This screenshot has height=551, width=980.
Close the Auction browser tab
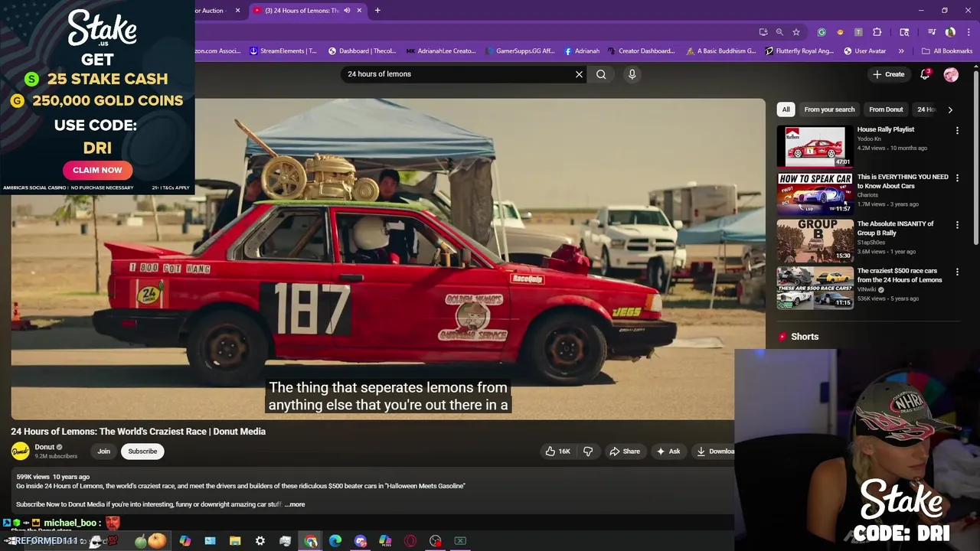(237, 11)
